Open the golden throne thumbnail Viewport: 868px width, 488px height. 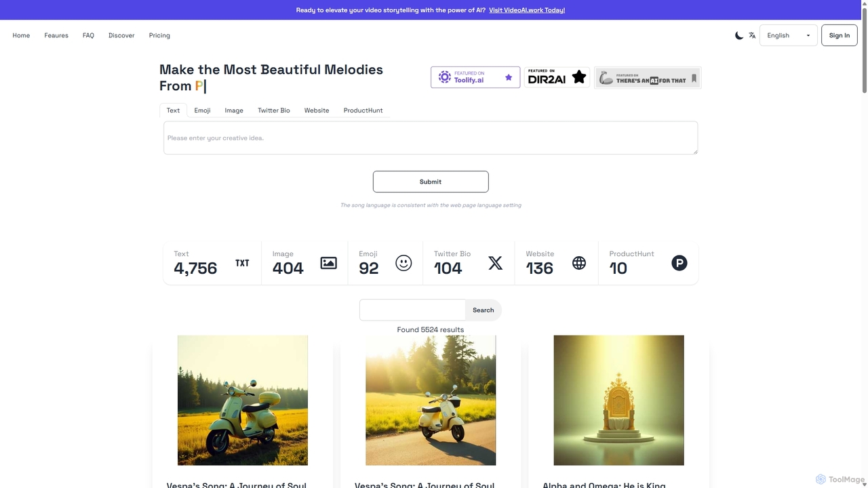(618, 400)
